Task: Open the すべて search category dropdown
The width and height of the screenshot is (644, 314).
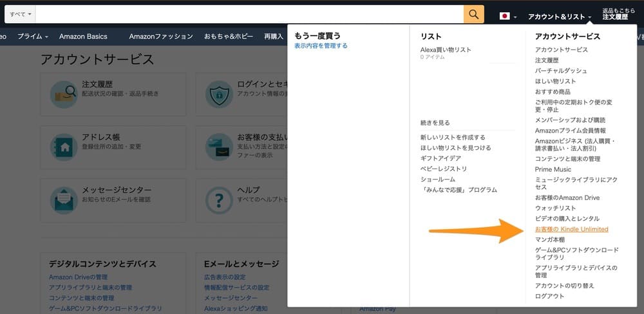Action: (x=20, y=14)
